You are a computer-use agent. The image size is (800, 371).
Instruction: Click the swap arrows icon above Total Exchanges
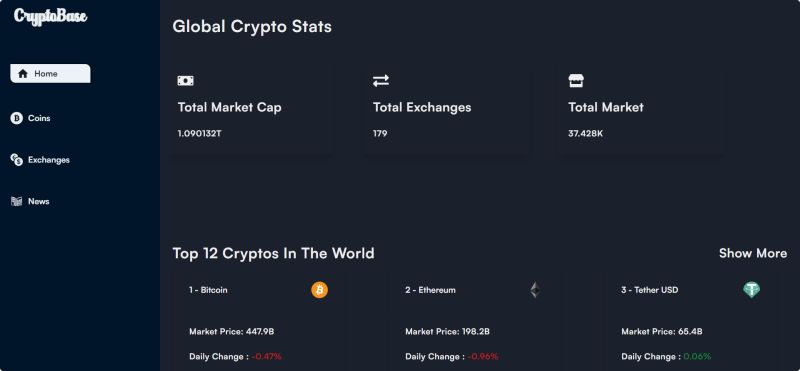(381, 81)
